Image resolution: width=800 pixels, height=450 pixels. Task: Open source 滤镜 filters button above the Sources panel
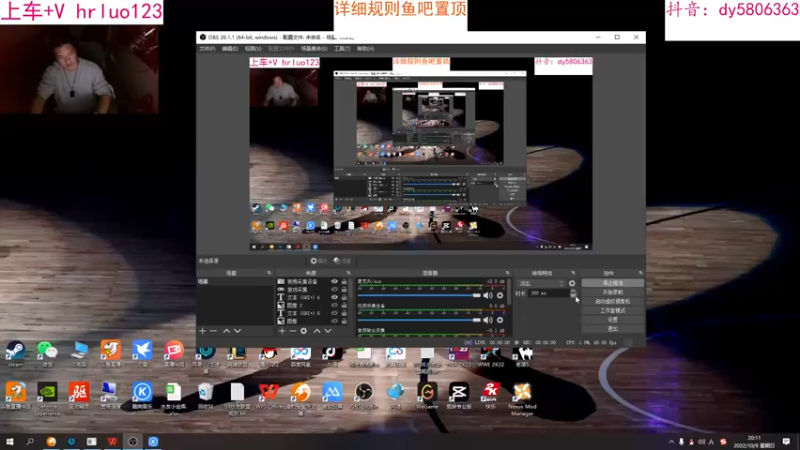342,261
